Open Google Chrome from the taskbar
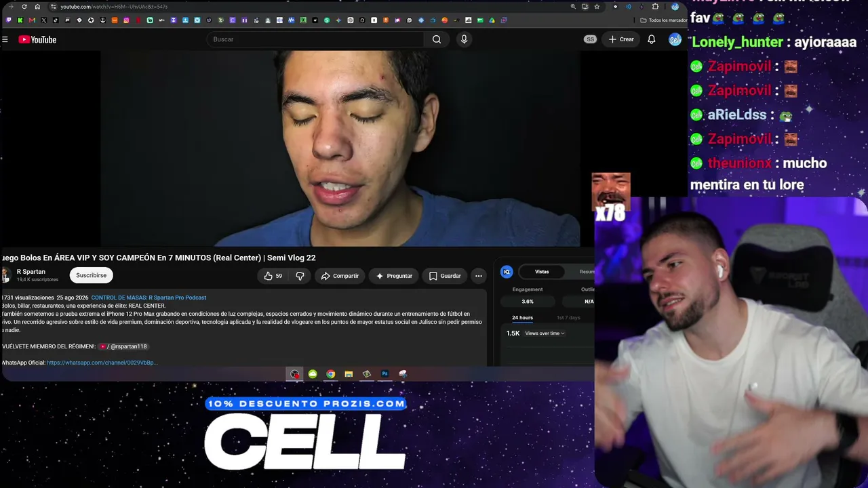The width and height of the screenshot is (868, 488). 330,374
